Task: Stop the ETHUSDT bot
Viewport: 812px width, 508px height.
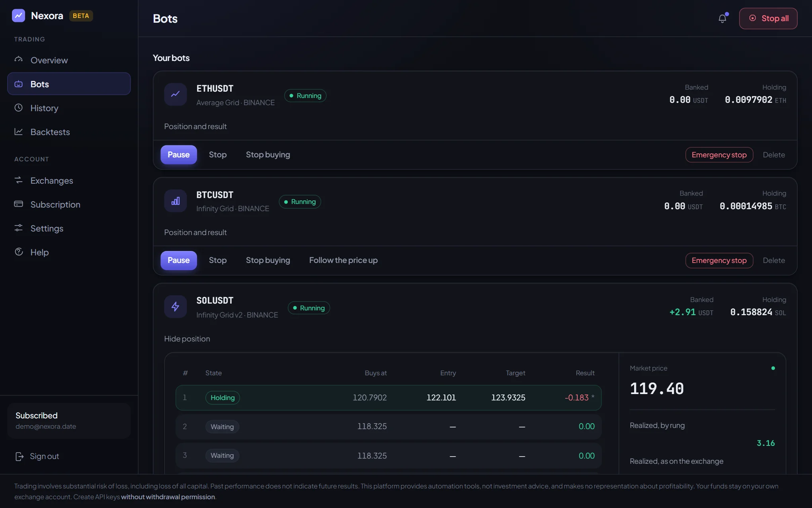Action: pyautogui.click(x=218, y=155)
